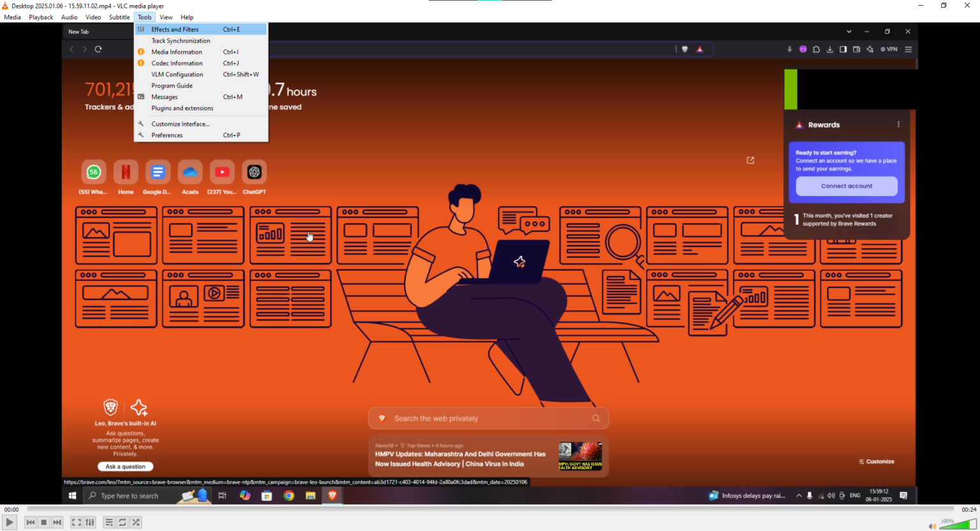The width and height of the screenshot is (980, 531).
Task: Show the playlist using its toolbar icon
Action: (108, 522)
